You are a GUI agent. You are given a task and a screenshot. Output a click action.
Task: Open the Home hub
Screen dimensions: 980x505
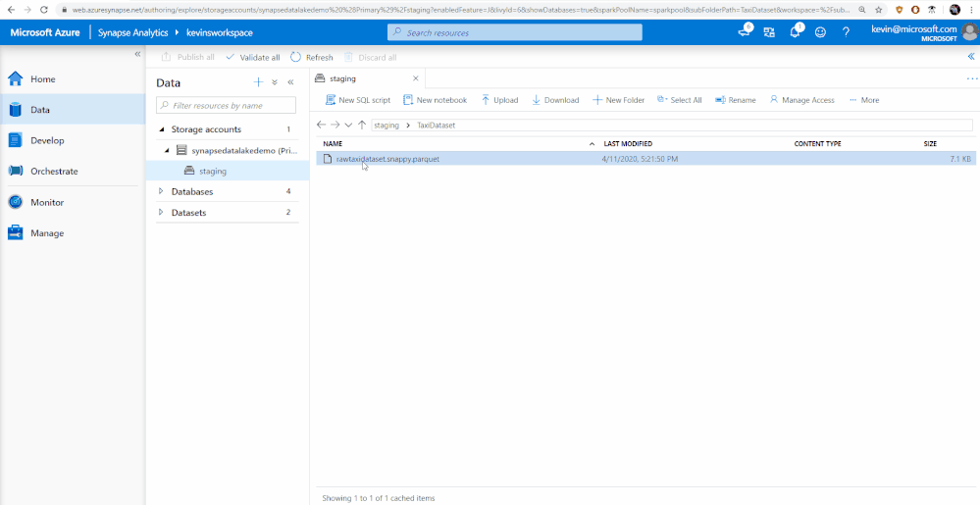pyautogui.click(x=73, y=79)
